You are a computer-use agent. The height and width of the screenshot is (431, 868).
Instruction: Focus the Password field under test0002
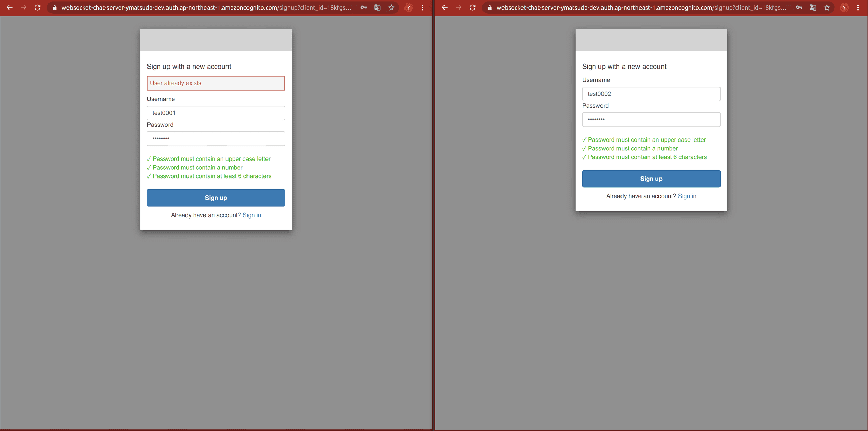[x=651, y=119]
